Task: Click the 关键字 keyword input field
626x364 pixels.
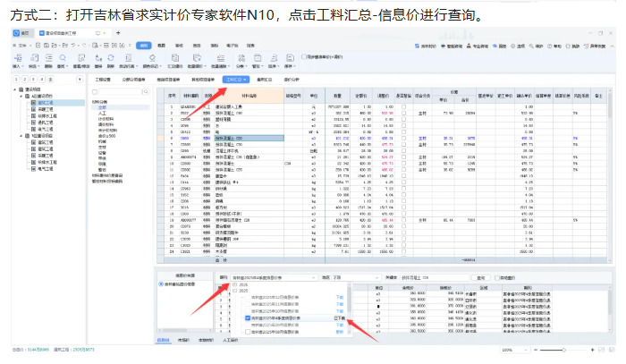Action: (435, 278)
